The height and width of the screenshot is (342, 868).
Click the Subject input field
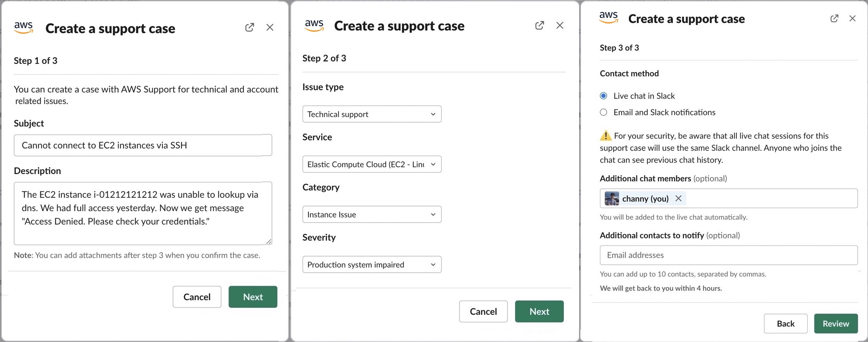tap(143, 145)
